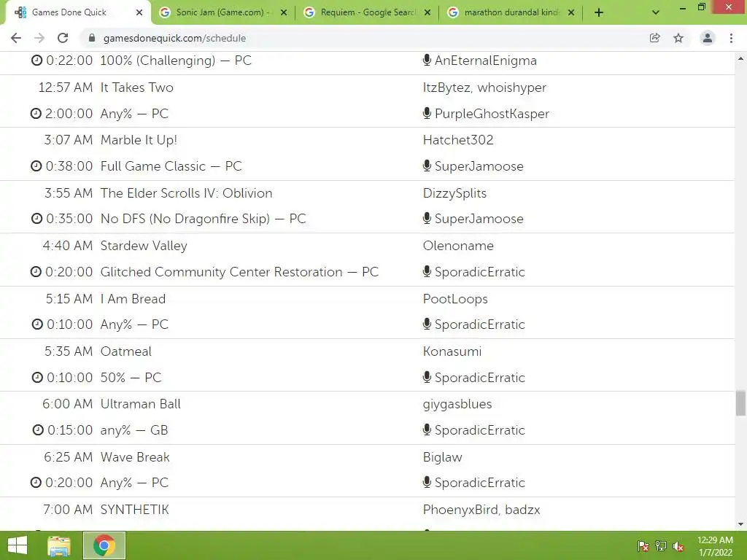Open the Action Center flag icon
The image size is (747, 560).
coord(643,546)
